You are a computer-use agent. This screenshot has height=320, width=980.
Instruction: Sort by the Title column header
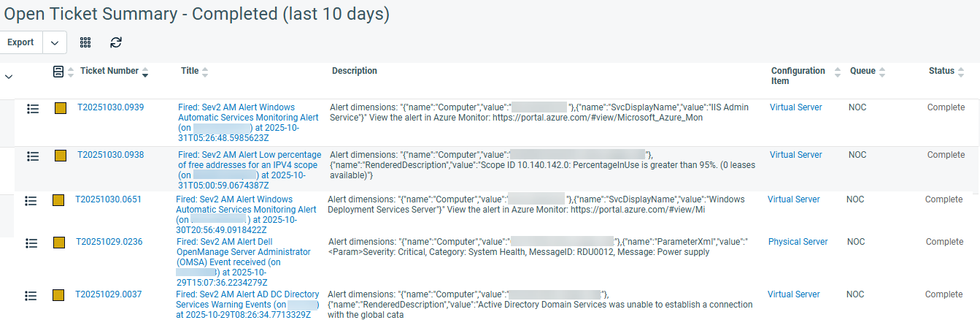click(190, 71)
